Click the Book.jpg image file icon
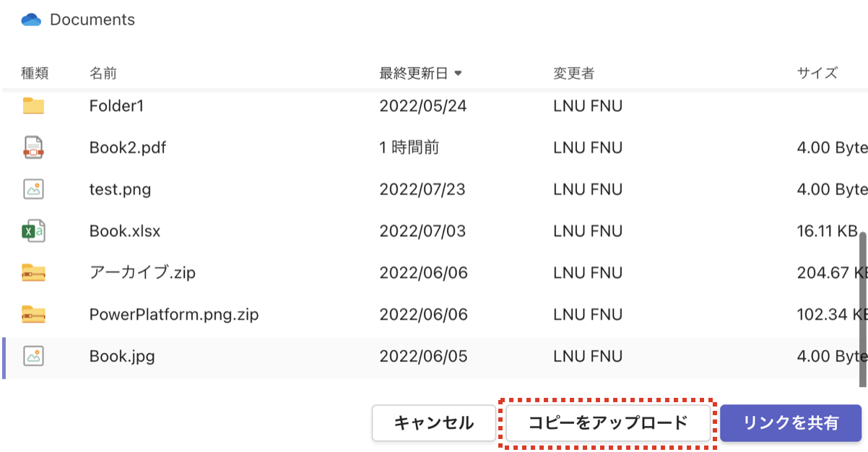 pos(33,356)
